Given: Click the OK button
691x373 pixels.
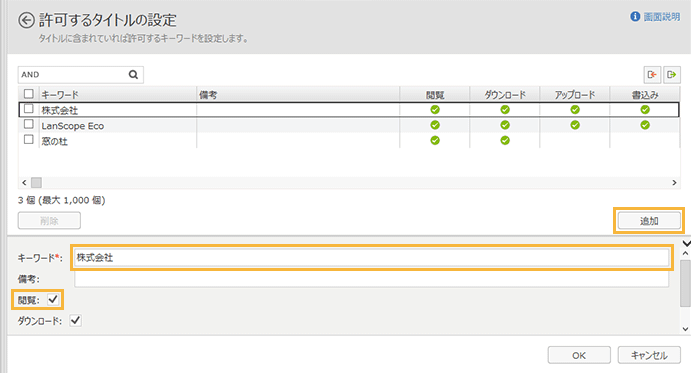Looking at the screenshot, I should 579,355.
